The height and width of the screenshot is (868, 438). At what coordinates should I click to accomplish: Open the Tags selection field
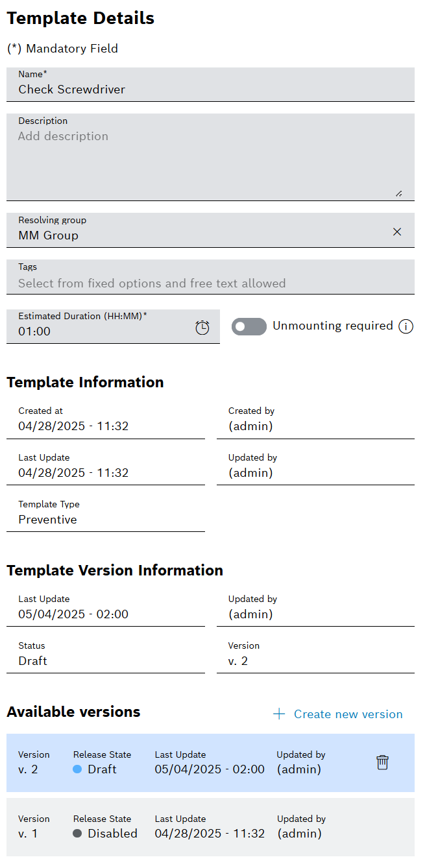point(210,277)
